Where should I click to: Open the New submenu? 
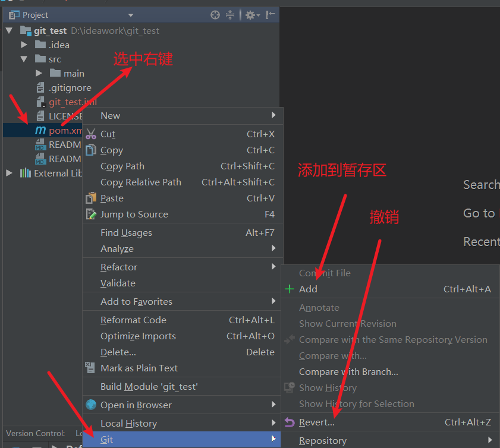183,115
